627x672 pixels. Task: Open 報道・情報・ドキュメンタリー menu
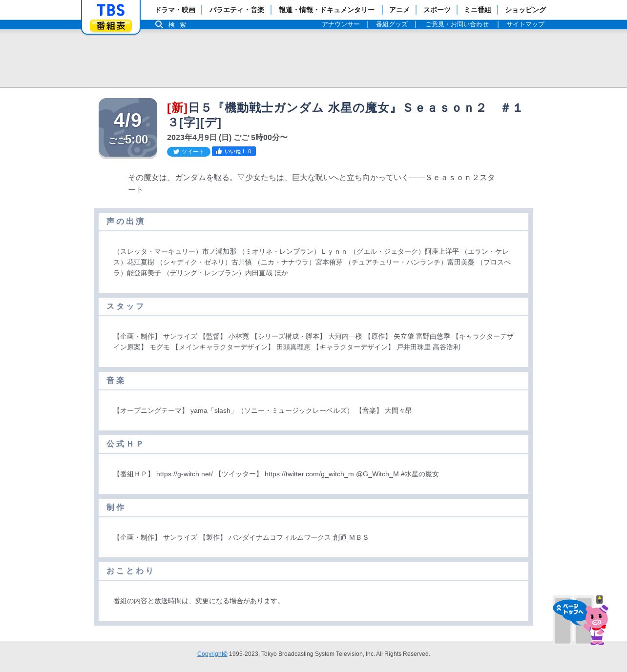point(327,10)
